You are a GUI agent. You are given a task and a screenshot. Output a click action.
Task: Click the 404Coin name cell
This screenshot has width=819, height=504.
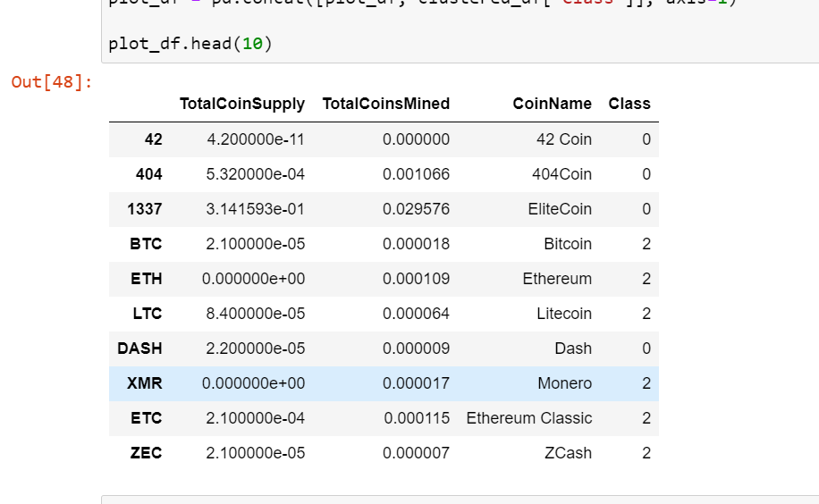562,174
